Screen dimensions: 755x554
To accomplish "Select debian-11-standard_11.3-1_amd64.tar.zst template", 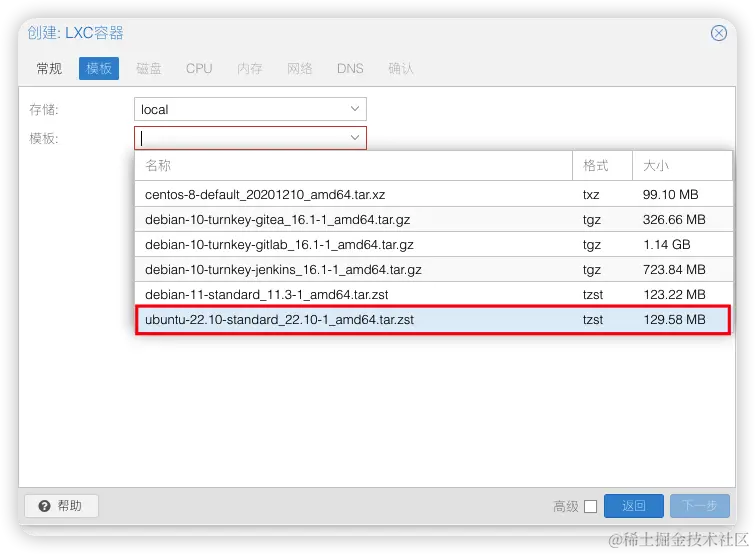I will tap(433, 295).
